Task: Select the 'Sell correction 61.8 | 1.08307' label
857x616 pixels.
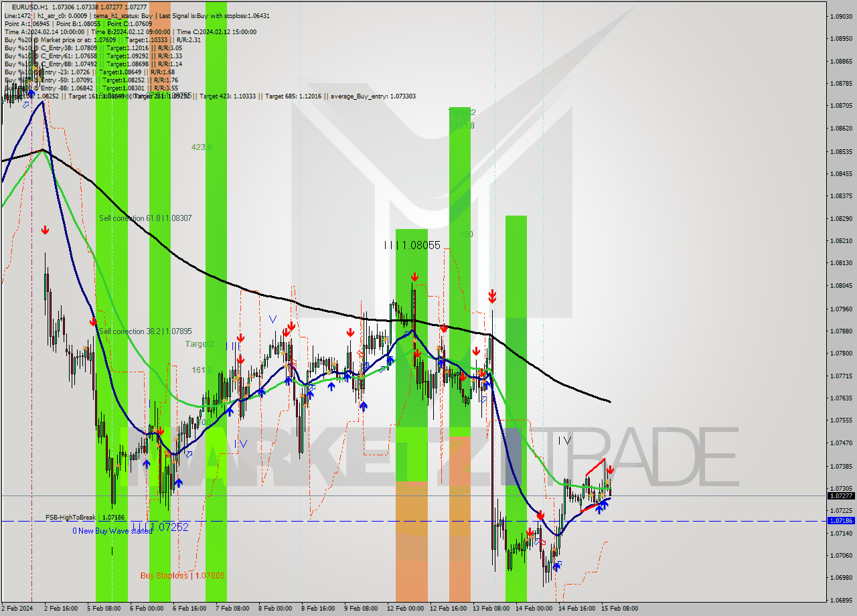Action: coord(145,218)
